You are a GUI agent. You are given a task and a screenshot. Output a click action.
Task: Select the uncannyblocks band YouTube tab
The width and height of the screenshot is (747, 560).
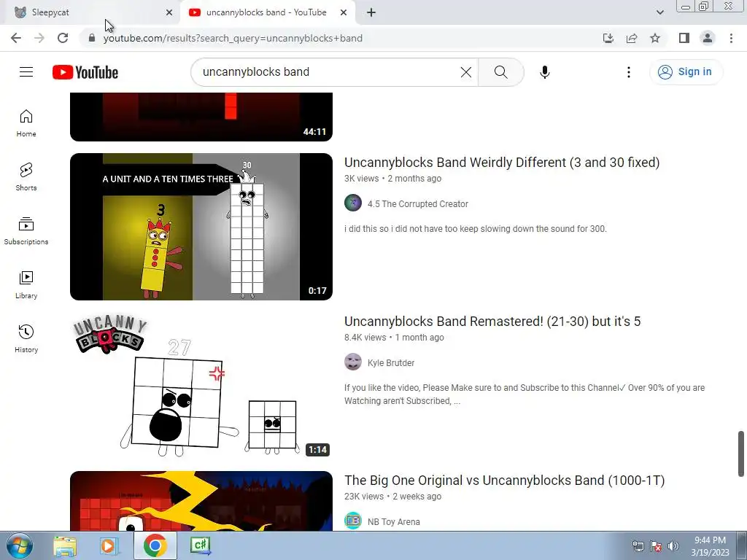coord(268,12)
